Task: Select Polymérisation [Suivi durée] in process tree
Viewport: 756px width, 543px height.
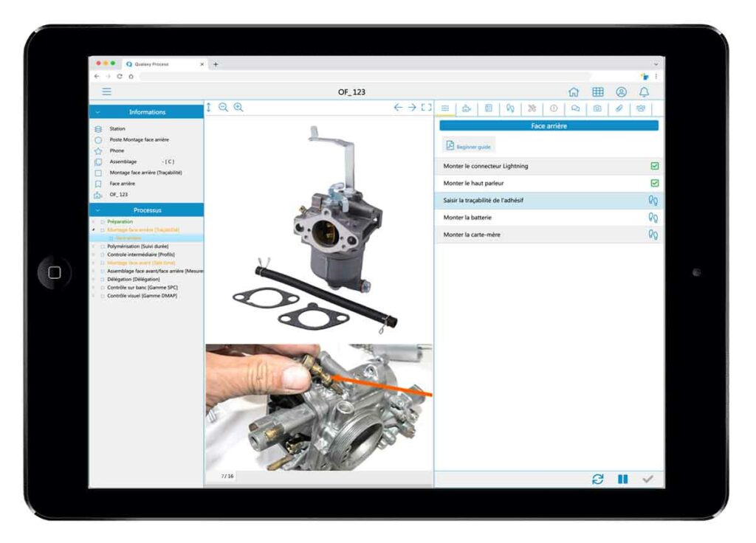Action: click(x=137, y=246)
